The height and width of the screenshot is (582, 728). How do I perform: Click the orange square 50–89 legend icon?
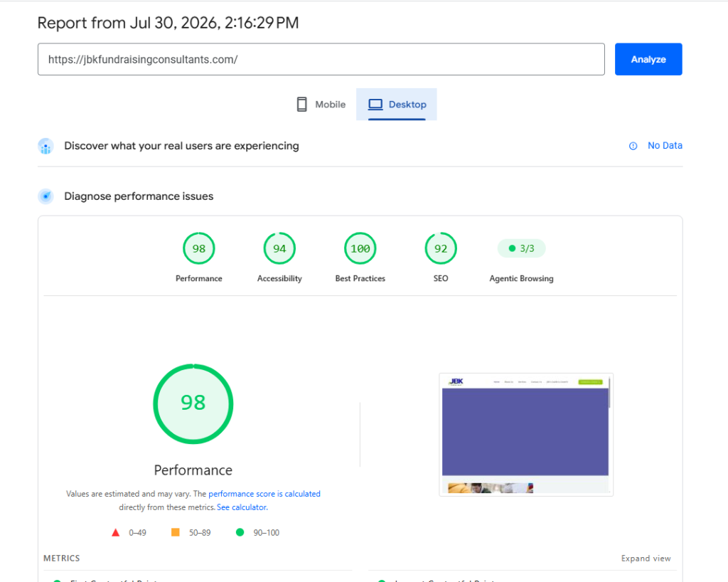(176, 532)
